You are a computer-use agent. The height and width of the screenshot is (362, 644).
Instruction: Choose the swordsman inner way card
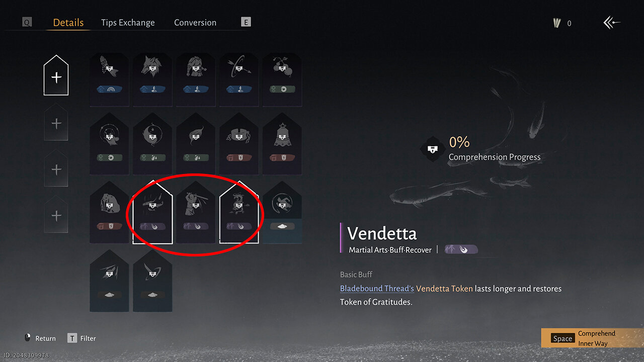(196, 212)
